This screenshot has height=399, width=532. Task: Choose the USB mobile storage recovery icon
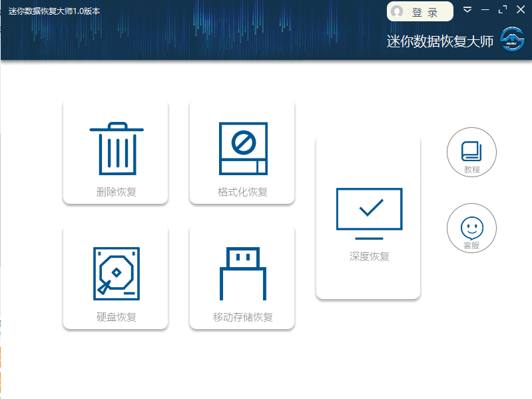coord(243,274)
